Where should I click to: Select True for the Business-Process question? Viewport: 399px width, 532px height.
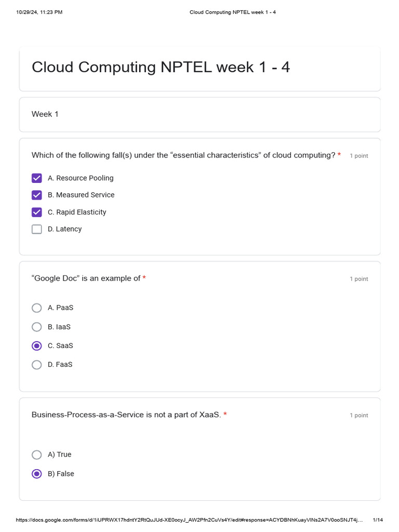(37, 455)
